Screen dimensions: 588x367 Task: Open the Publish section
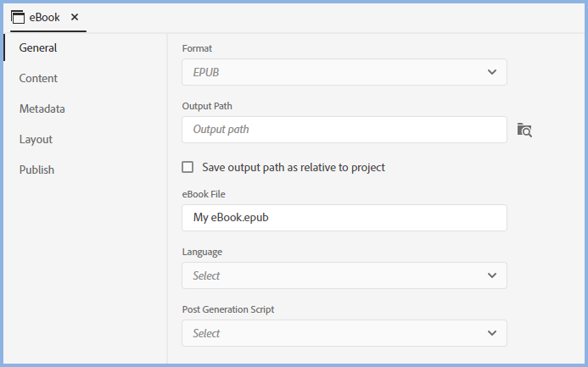[x=37, y=170]
